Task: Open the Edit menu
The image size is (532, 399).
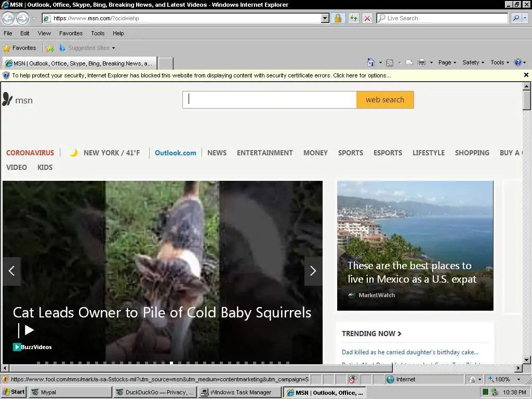Action: [25, 33]
